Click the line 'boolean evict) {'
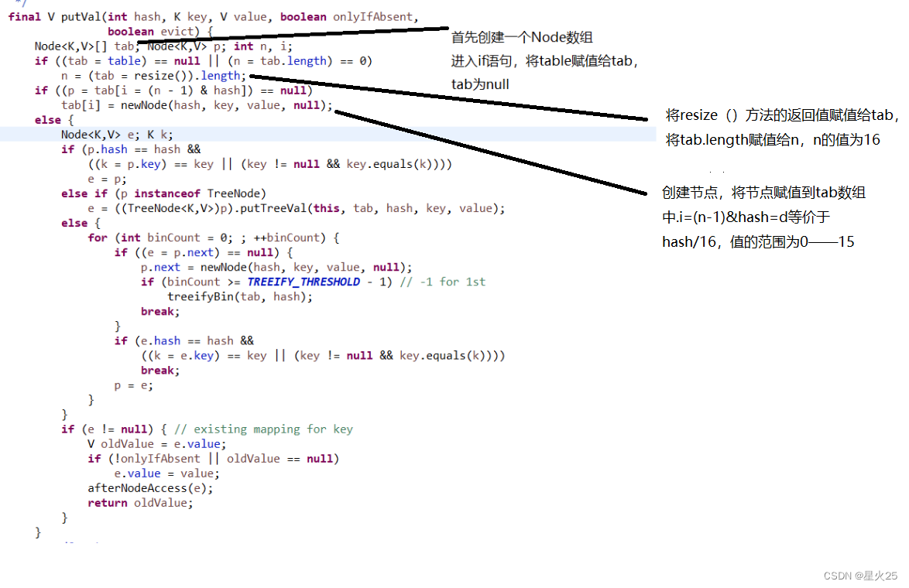 (x=160, y=31)
